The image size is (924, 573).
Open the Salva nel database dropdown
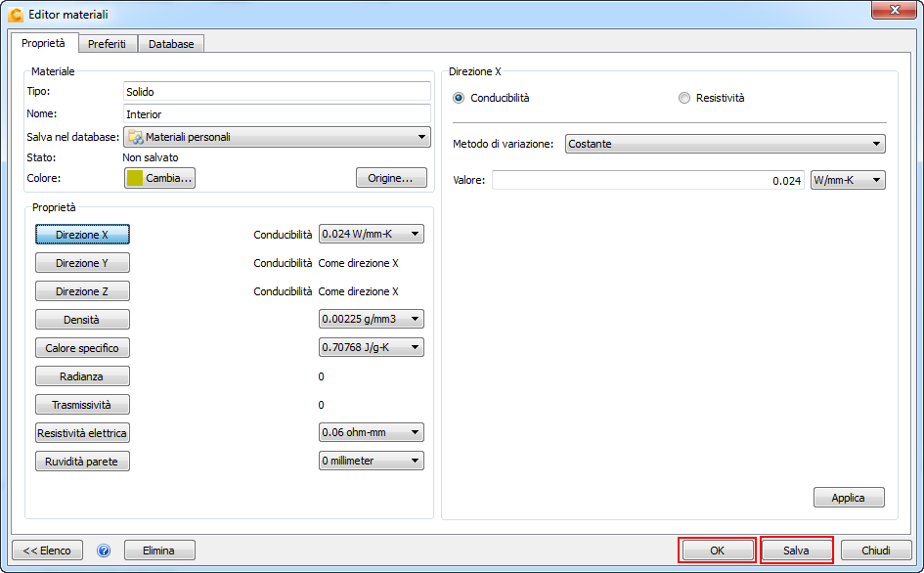coord(277,137)
